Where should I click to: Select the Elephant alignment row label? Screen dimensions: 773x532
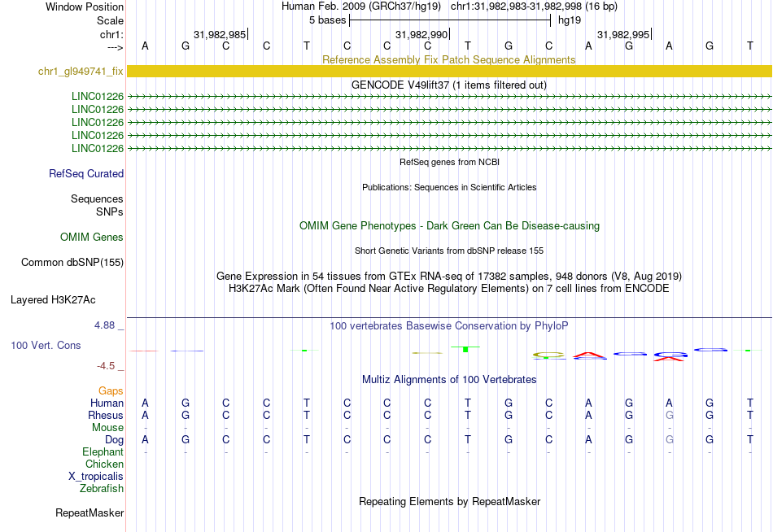[103, 451]
